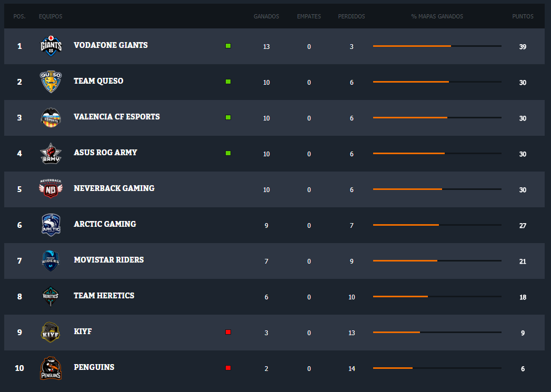The height and width of the screenshot is (392, 551).
Task: Click Vodafone Giants 3 losses value
Action: pos(352,47)
